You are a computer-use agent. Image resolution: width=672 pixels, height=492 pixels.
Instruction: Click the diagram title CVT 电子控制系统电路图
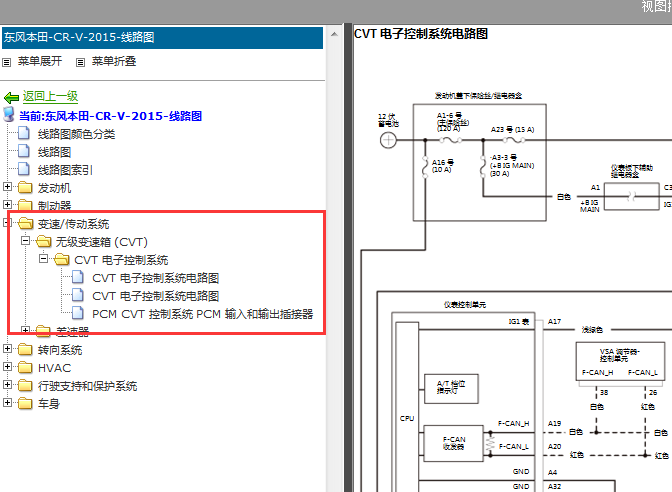click(421, 34)
